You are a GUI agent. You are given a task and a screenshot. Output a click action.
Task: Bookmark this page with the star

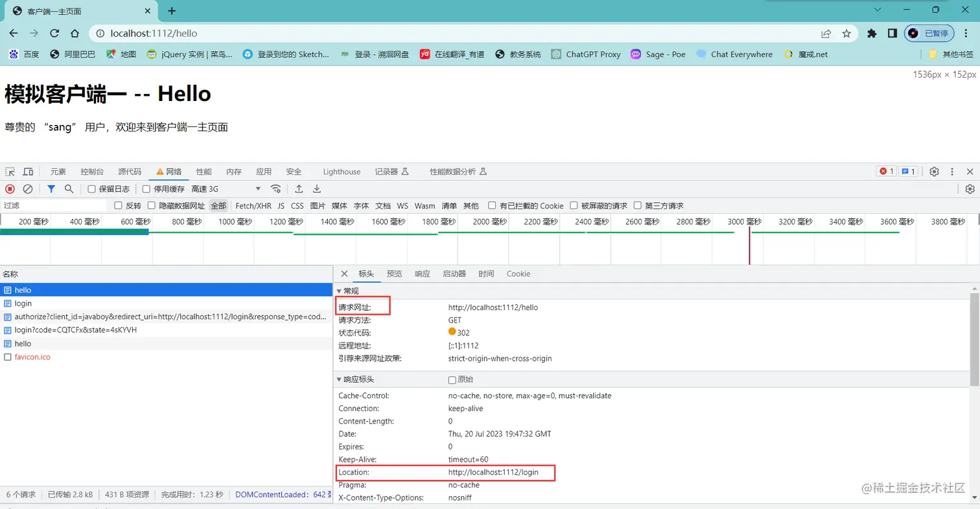pyautogui.click(x=846, y=34)
